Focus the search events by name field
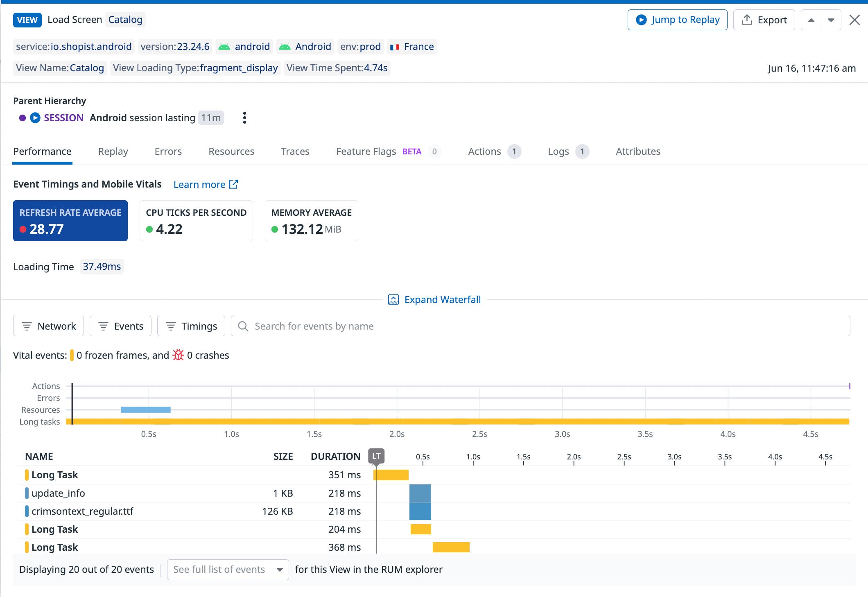Viewport: 868px width, 597px height. pyautogui.click(x=540, y=326)
